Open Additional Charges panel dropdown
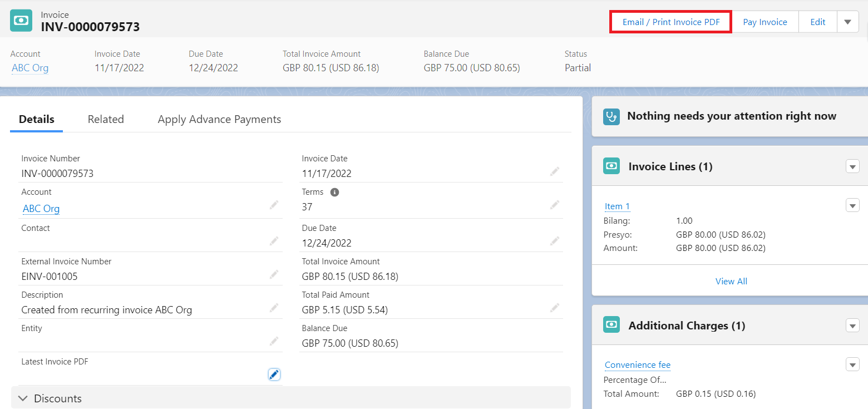This screenshot has height=409, width=868. click(x=852, y=326)
